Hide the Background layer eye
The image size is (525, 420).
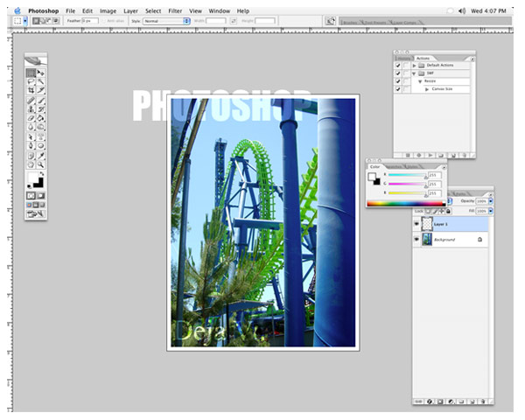click(416, 239)
